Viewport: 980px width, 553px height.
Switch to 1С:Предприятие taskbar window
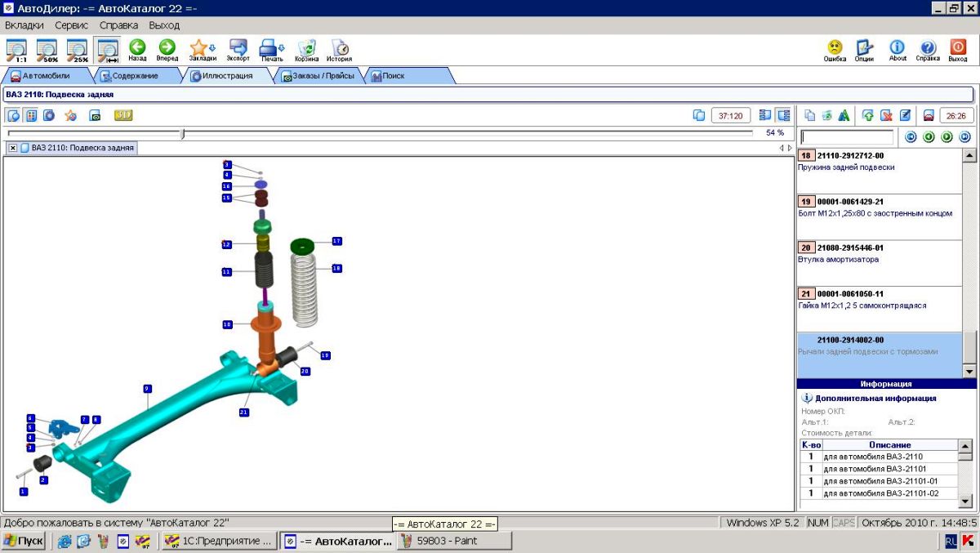coord(219,541)
